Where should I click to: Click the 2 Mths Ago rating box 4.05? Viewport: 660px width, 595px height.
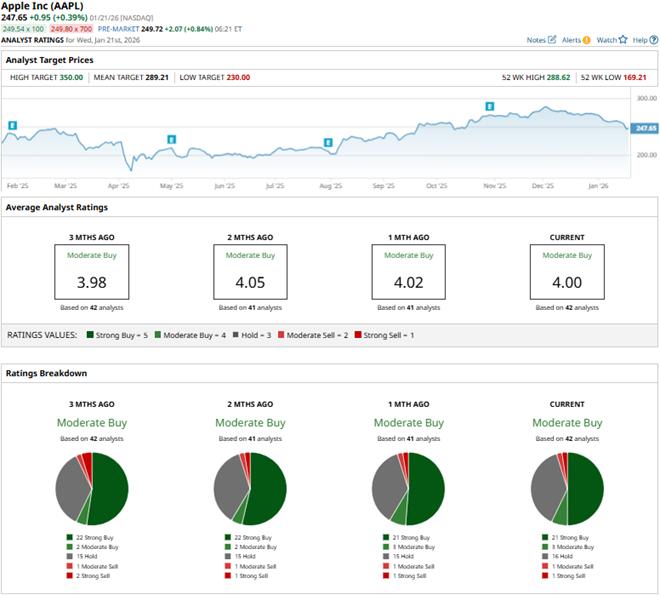coord(249,271)
